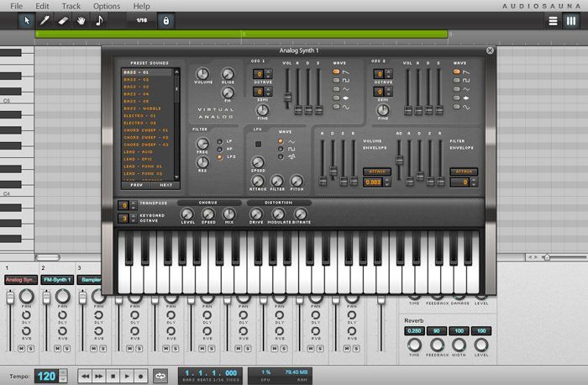Open the Track menu

tap(71, 6)
